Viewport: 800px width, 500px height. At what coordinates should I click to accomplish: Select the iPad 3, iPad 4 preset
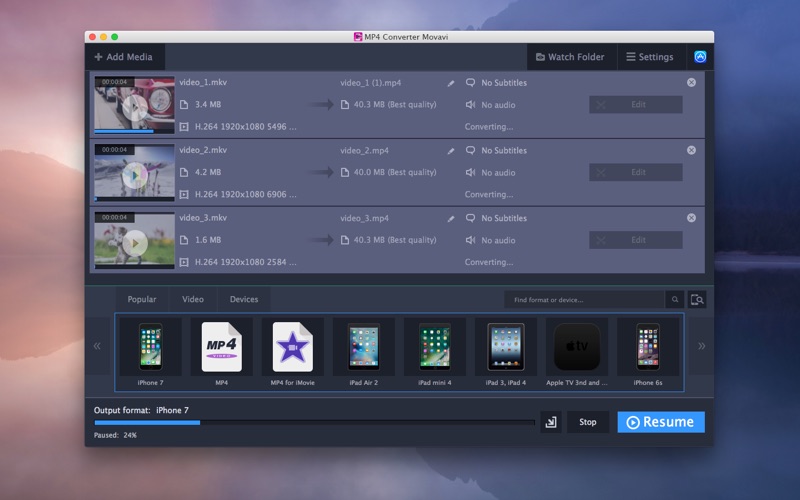tap(506, 353)
